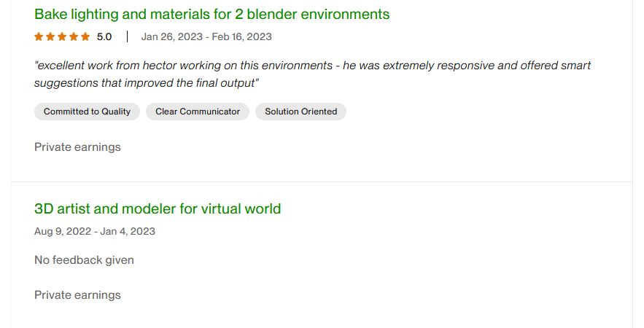Click the No feedback given text
Image resolution: width=644 pixels, height=328 pixels.
(84, 260)
